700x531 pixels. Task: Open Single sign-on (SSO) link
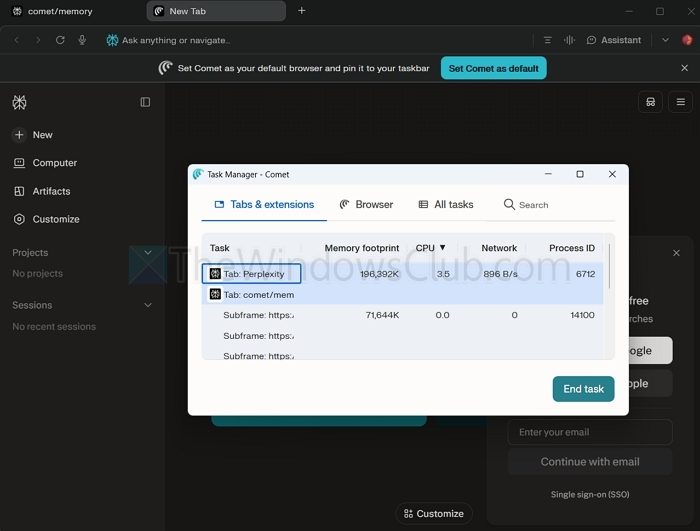(x=590, y=494)
